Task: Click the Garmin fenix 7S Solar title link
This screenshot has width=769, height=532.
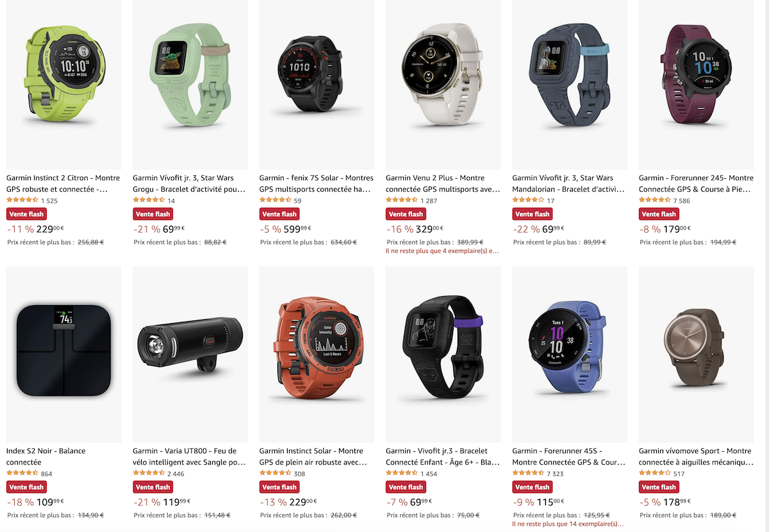Action: coord(317,183)
